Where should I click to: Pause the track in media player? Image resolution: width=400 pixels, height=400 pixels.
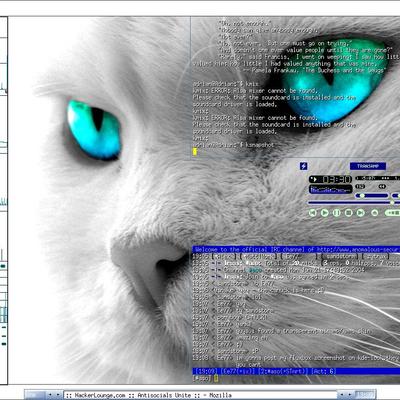click(x=337, y=213)
